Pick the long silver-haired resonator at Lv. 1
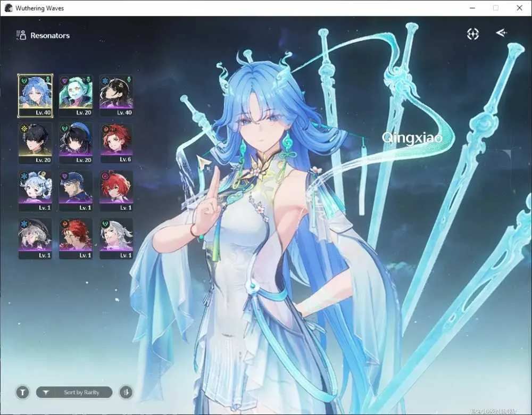Viewport: 532px width, 415px height. point(116,238)
